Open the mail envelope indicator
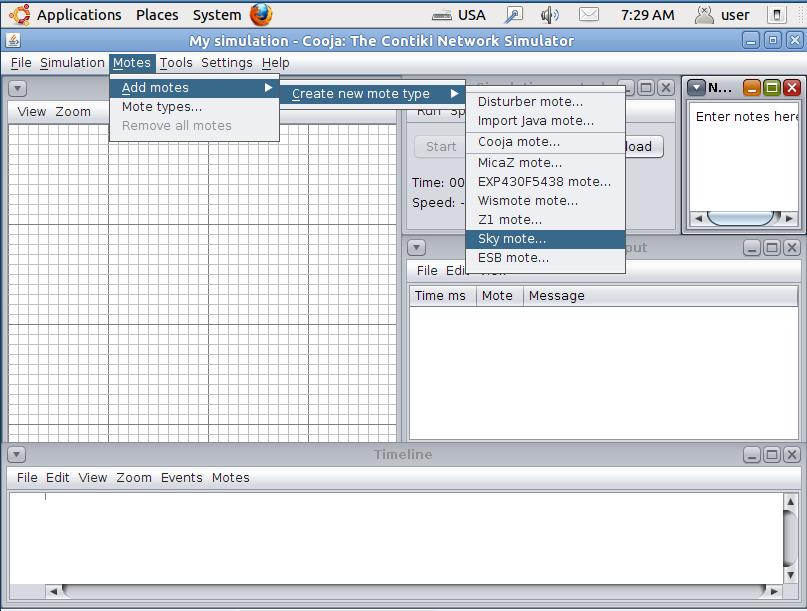Image resolution: width=807 pixels, height=611 pixels. click(x=589, y=14)
